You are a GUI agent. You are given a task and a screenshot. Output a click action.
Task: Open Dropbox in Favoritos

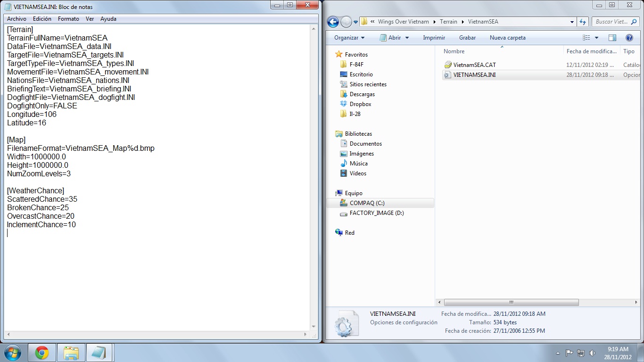tap(360, 104)
